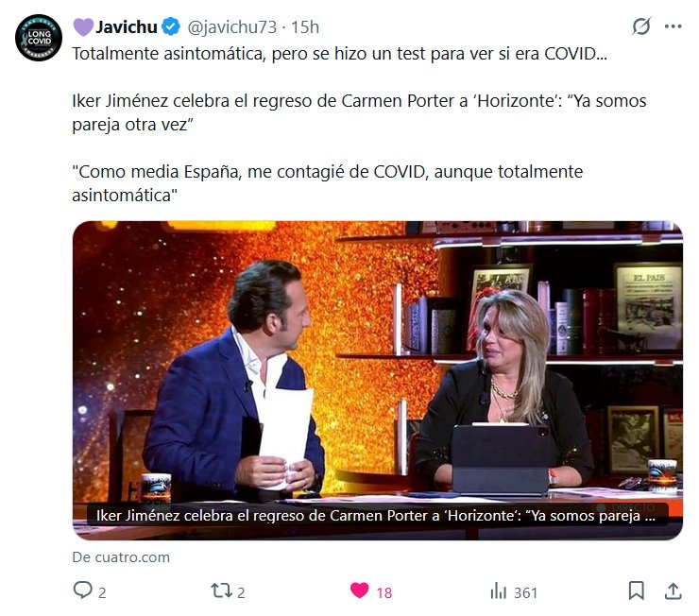Open the 15h timestamp link
The image size is (699, 616).
(x=305, y=27)
